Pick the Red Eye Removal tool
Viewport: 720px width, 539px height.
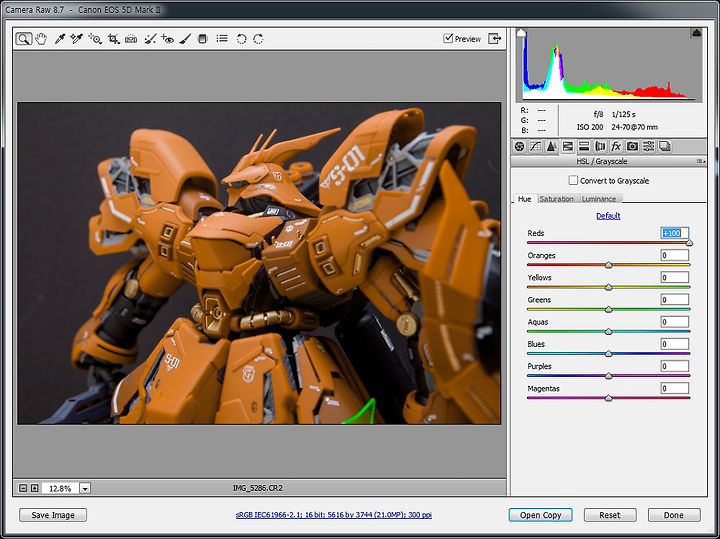click(167, 39)
